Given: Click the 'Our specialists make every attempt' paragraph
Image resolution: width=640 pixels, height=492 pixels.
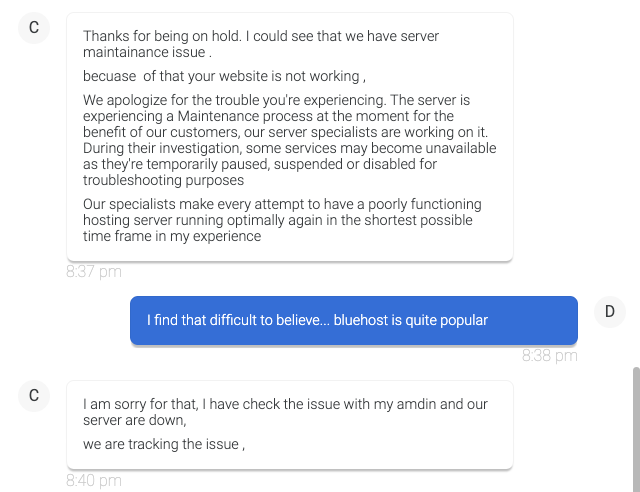Looking at the screenshot, I should tap(281, 220).
